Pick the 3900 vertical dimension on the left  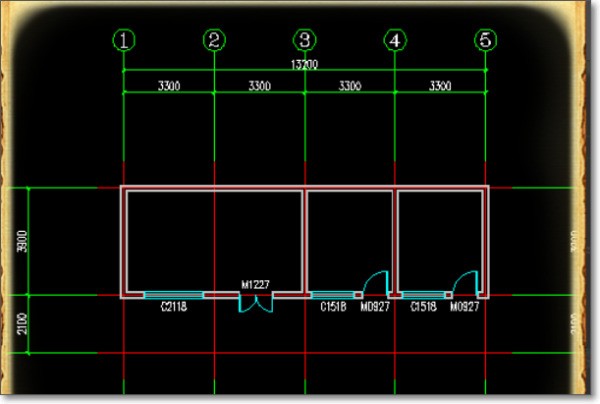[x=23, y=241]
